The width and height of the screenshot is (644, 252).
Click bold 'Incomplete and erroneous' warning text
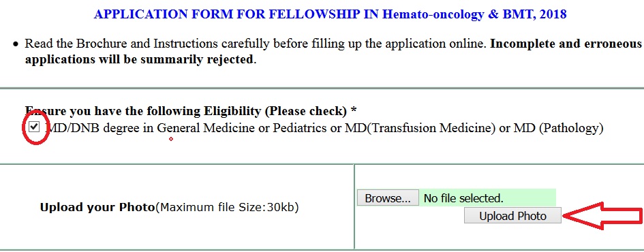(x=566, y=44)
